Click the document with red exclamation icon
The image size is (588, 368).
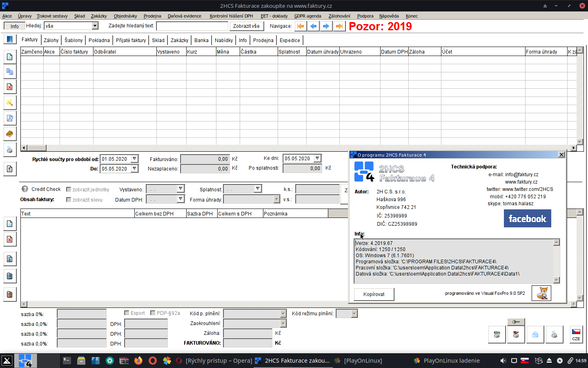tap(10, 169)
